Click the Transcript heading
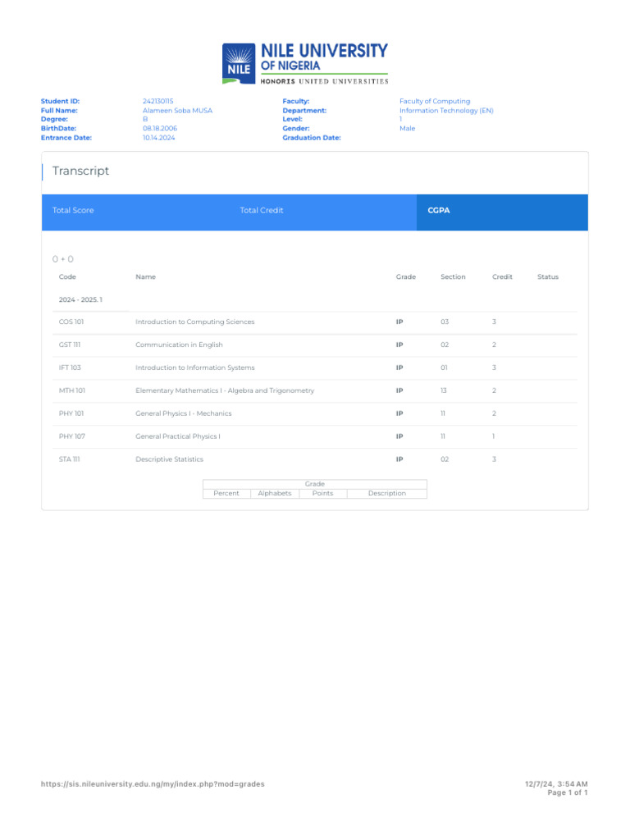630x840 pixels. [x=80, y=171]
